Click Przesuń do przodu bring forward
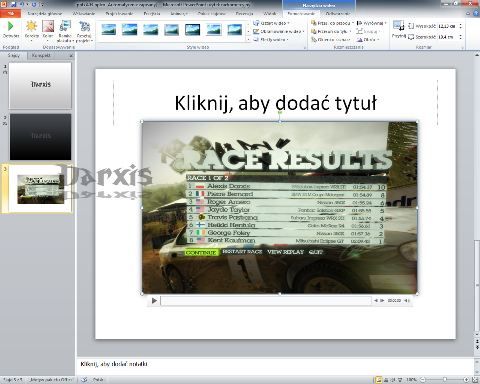The image size is (480, 384). click(332, 23)
